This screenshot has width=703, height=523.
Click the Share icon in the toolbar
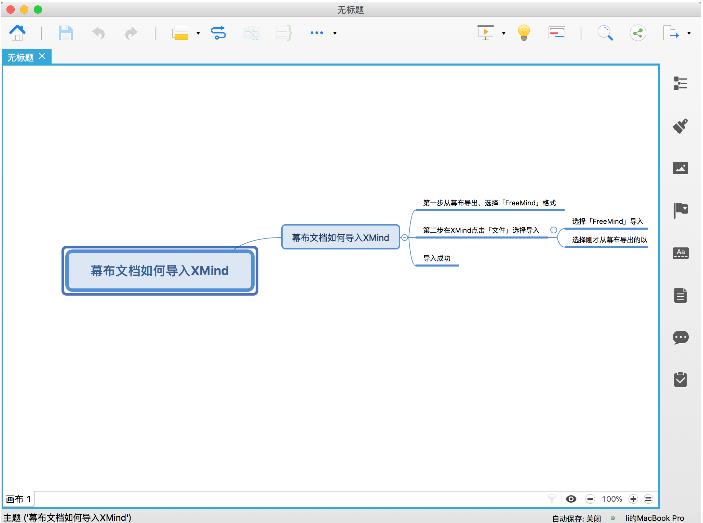point(638,33)
